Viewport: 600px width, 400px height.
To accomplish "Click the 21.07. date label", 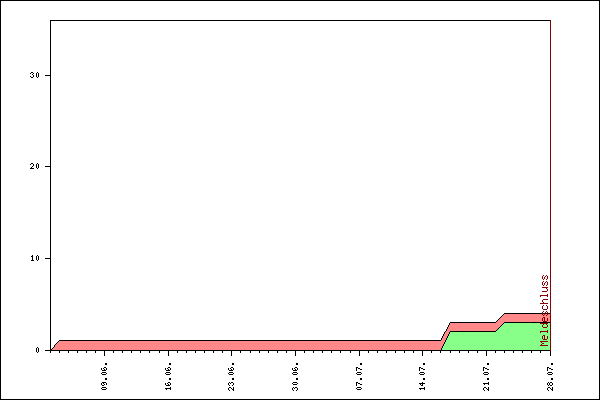I will (x=485, y=372).
